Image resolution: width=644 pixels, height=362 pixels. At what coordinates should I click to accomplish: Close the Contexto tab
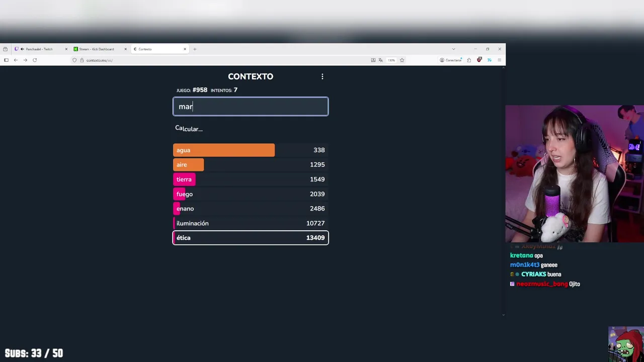coord(185,49)
